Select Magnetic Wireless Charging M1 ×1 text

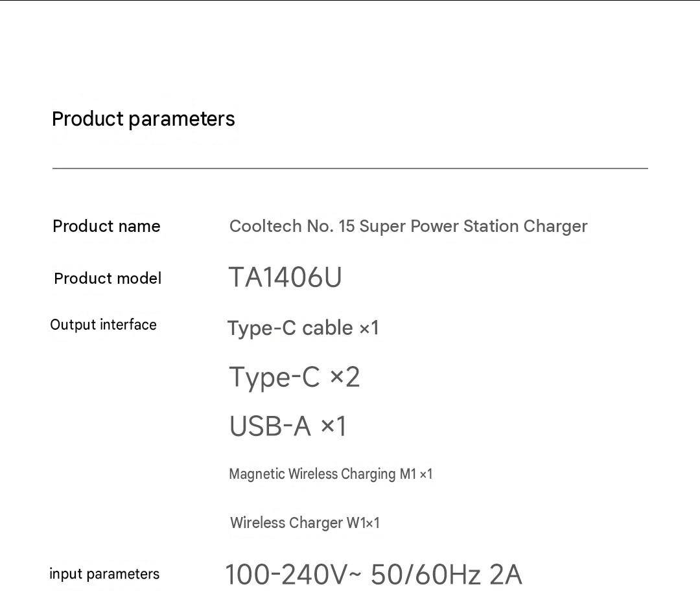[331, 474]
